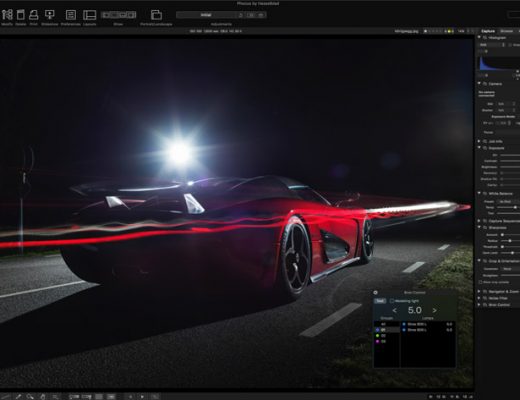Expand the Bron Control section in sidebar

(479, 305)
